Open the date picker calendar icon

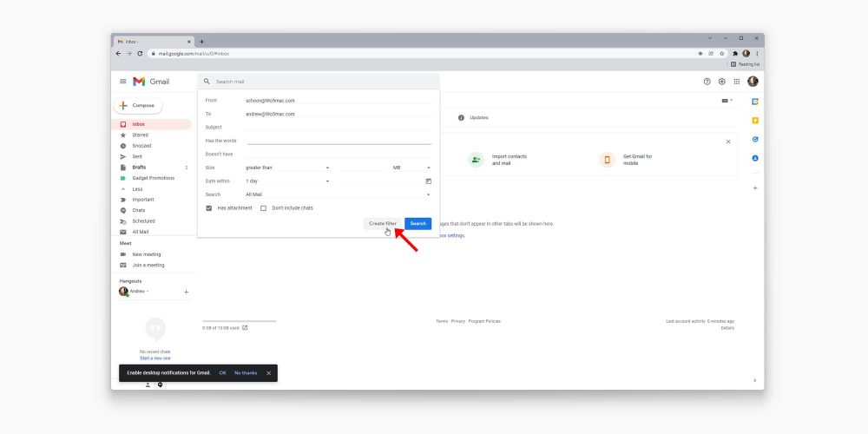pyautogui.click(x=428, y=181)
